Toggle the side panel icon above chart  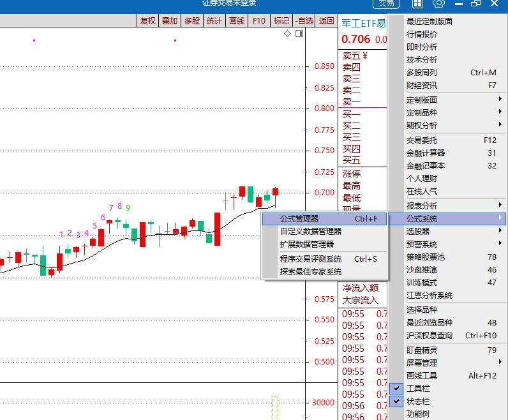pos(299,33)
